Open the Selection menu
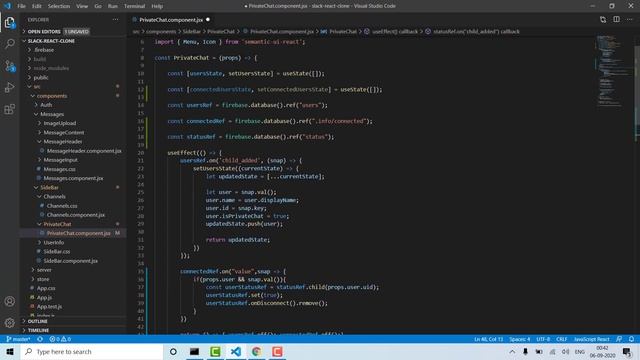Viewport: 640px width, 360px height. [x=59, y=6]
